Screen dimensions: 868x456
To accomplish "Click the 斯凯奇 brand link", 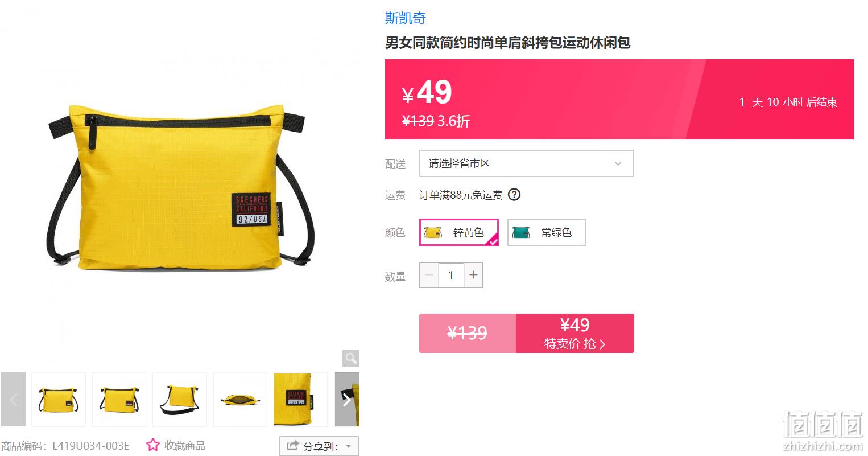I will (x=406, y=18).
